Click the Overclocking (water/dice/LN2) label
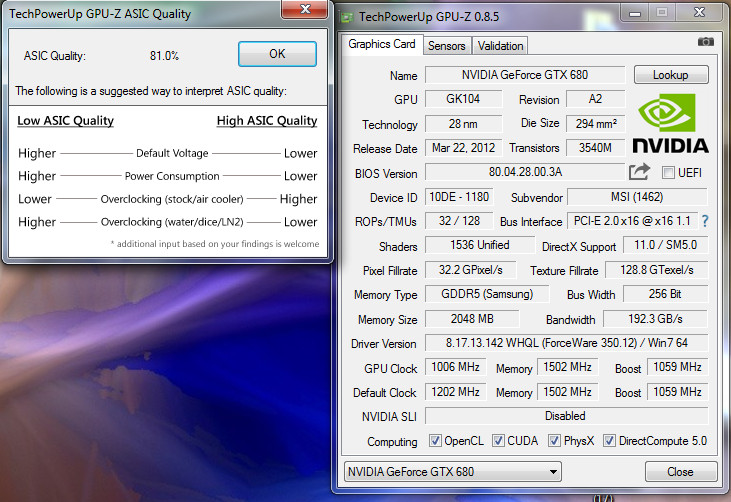 click(172, 222)
